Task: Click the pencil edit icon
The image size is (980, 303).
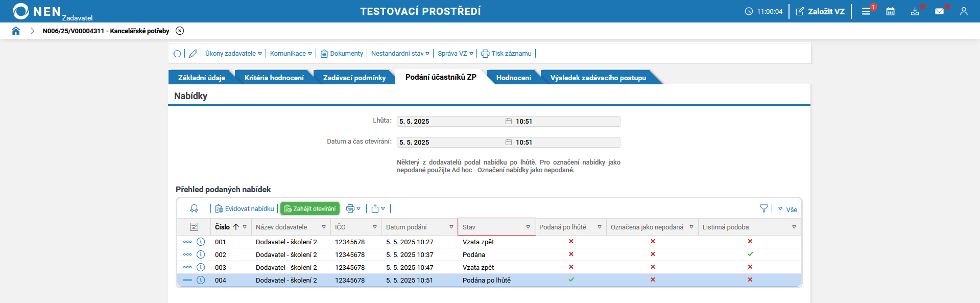Action: tap(193, 54)
